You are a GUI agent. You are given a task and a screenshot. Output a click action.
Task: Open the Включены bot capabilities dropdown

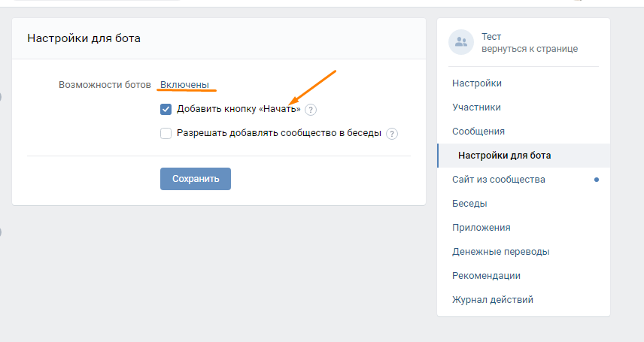coord(184,85)
